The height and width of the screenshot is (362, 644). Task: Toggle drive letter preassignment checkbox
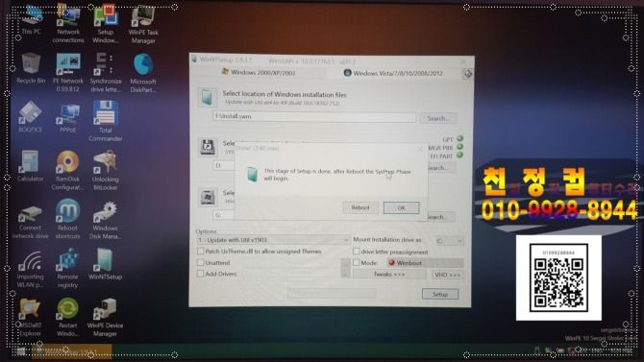coord(356,252)
